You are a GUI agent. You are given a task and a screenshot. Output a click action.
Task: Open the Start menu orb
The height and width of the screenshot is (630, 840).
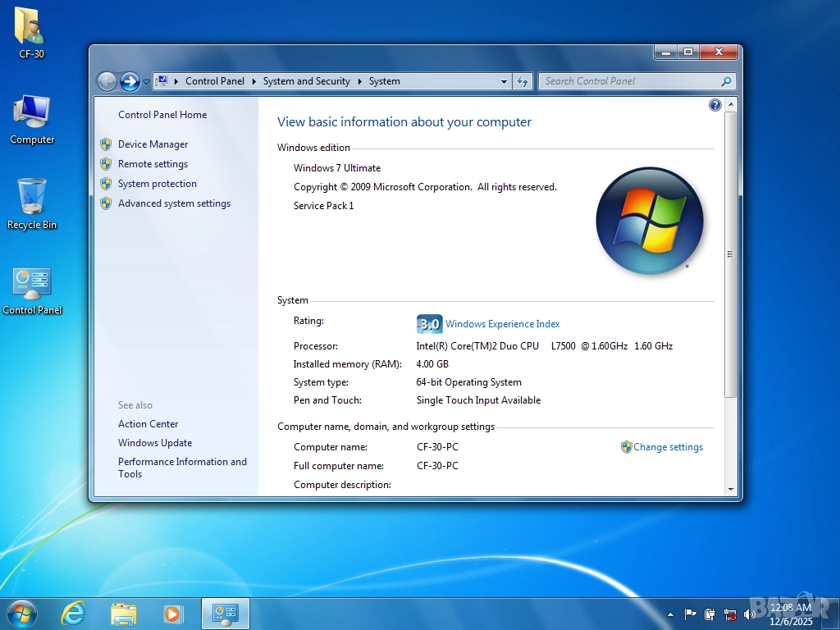[22, 613]
